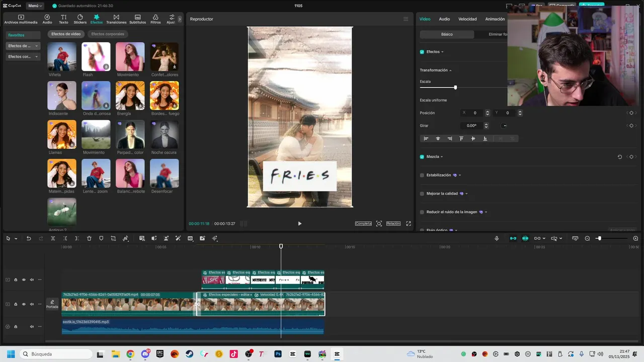Image resolution: width=644 pixels, height=362 pixels.
Task: Open the Texto panel
Action: [x=63, y=19]
